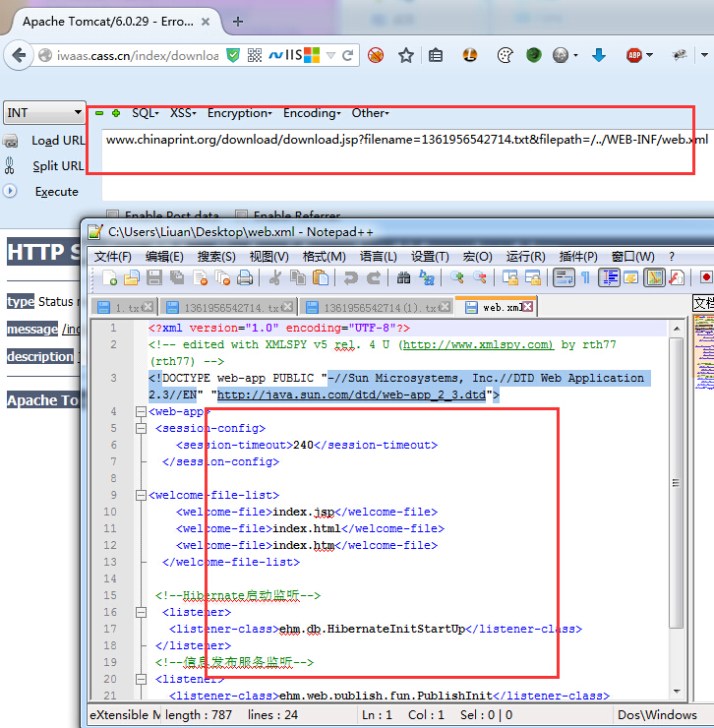The height and width of the screenshot is (728, 714).
Task: Click the green plus icon in HackBar
Action: tap(116, 113)
